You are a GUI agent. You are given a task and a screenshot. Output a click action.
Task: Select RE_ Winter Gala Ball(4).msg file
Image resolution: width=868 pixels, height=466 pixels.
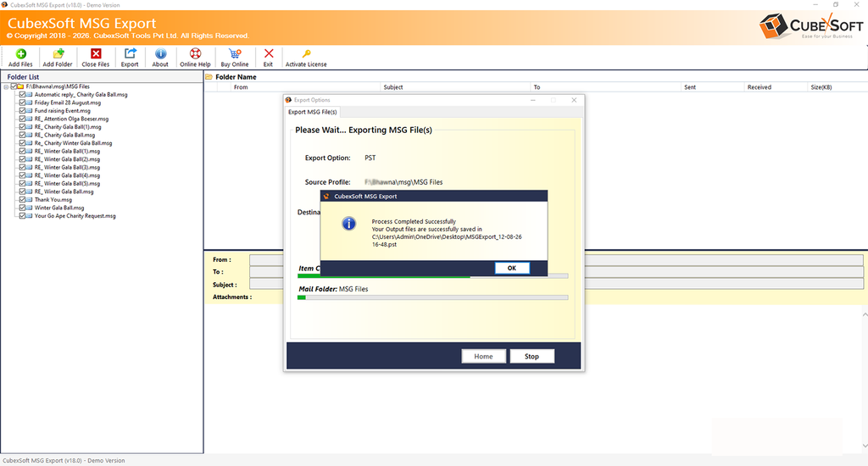pos(67,175)
